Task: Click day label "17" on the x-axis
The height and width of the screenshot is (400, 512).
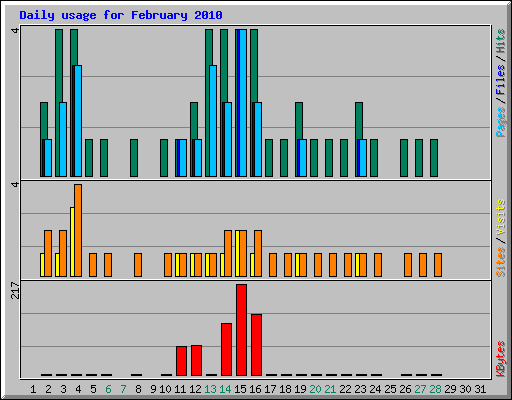Action: click(x=270, y=389)
